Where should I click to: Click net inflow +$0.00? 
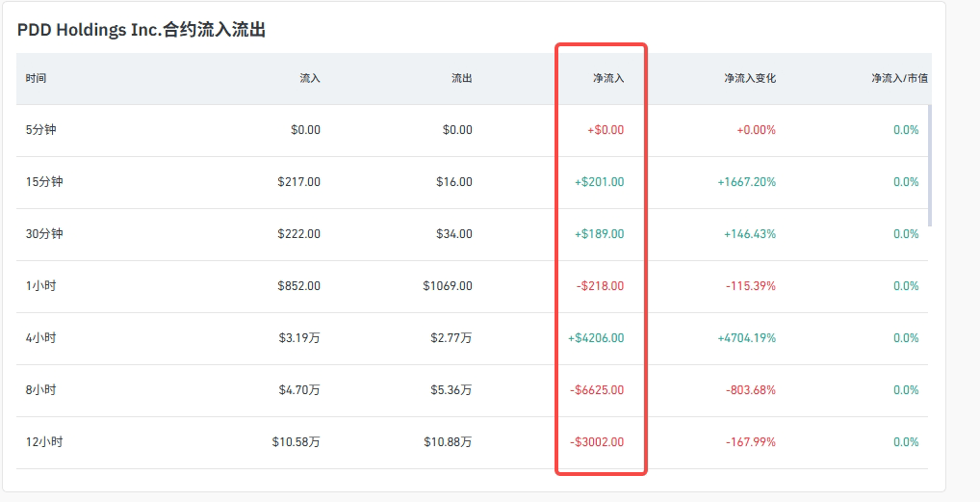(606, 129)
